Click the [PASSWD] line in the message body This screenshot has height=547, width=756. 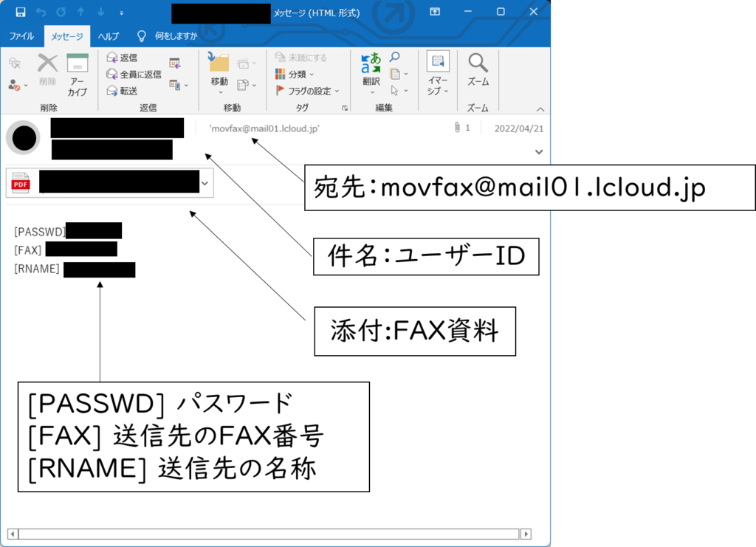coord(67,232)
